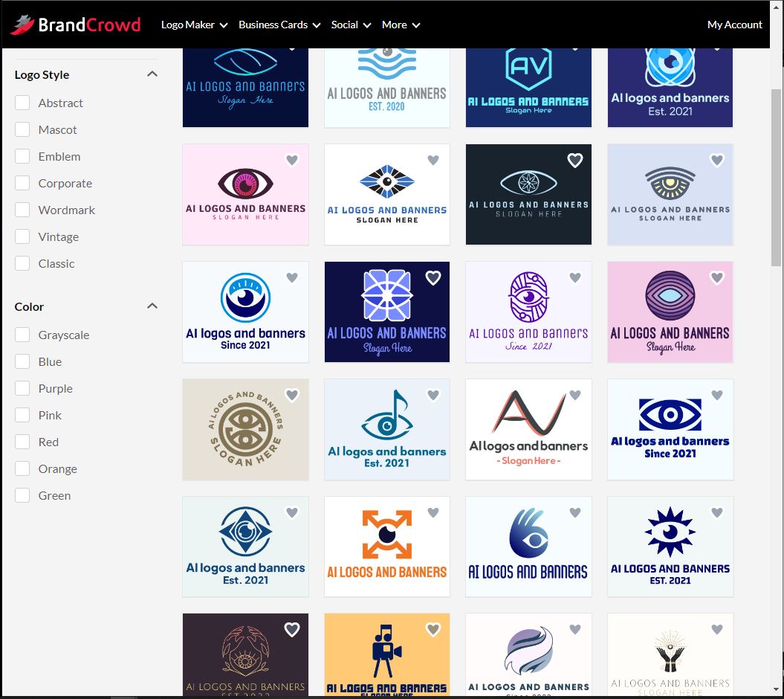The image size is (784, 699).
Task: Favorite the dark floral eye line logo
Action: 292,629
